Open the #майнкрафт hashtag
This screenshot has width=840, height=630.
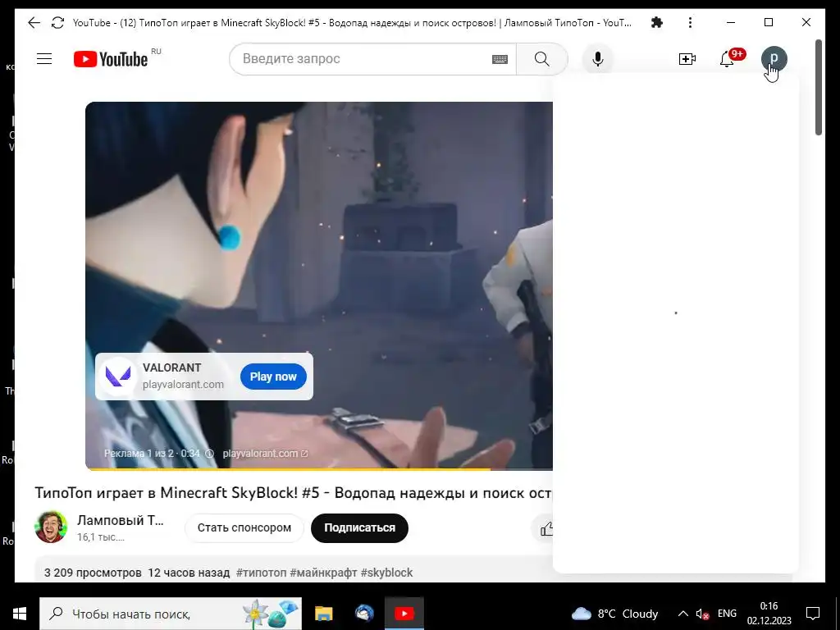click(323, 573)
